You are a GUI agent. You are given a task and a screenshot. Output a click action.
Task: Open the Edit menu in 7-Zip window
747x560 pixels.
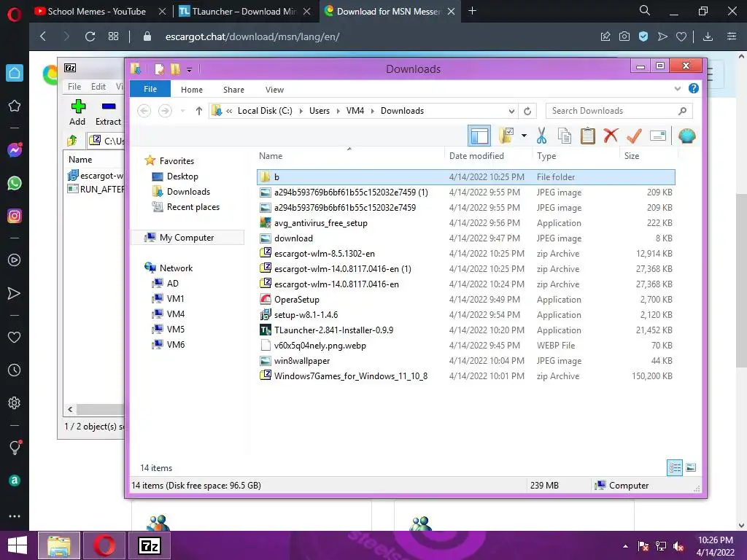point(98,86)
